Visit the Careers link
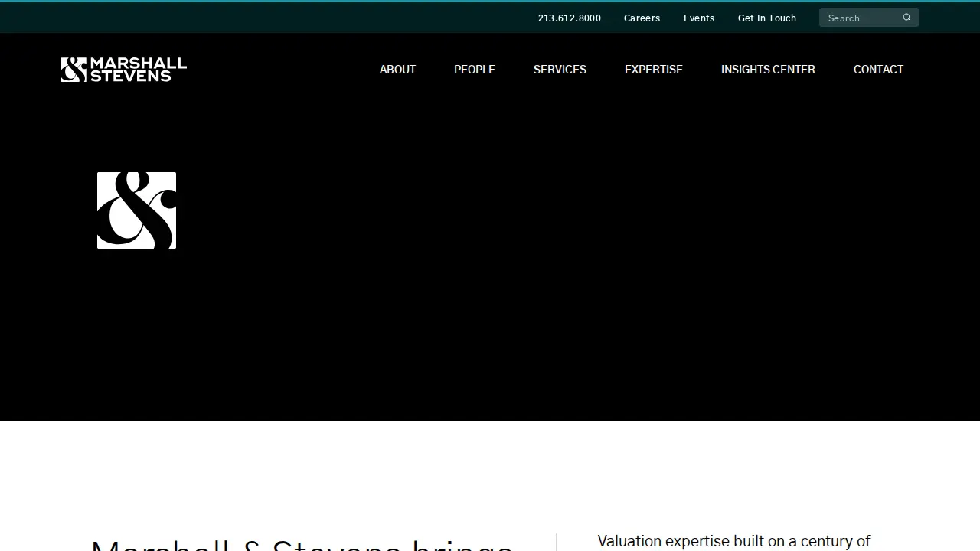Image resolution: width=980 pixels, height=551 pixels. (642, 18)
